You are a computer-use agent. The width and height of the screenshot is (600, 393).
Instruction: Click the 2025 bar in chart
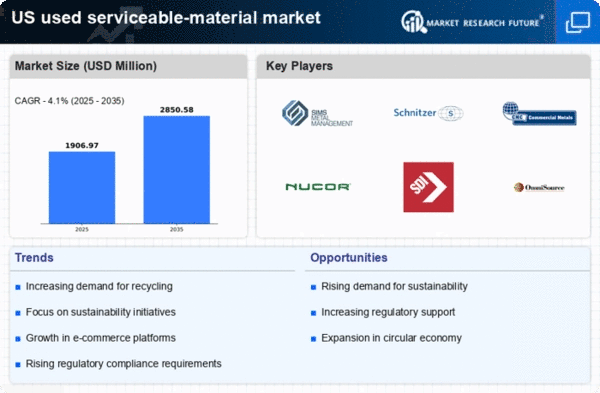[82, 188]
